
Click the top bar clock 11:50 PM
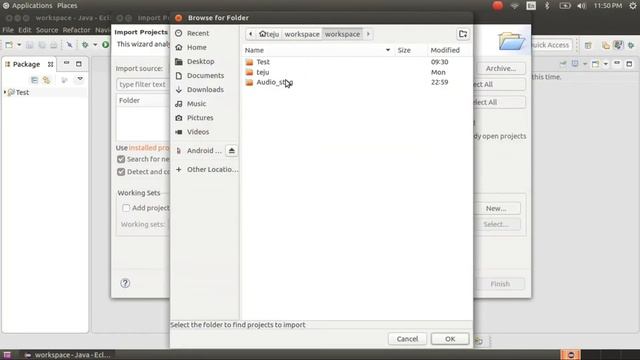(x=608, y=6)
